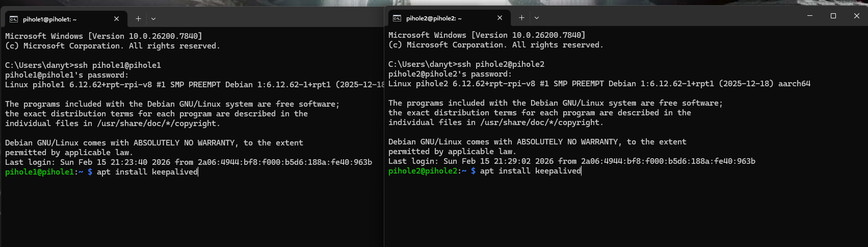Click the 'Last login' line in pihole1 window
Screen dimensions: 868x247
[x=189, y=162]
